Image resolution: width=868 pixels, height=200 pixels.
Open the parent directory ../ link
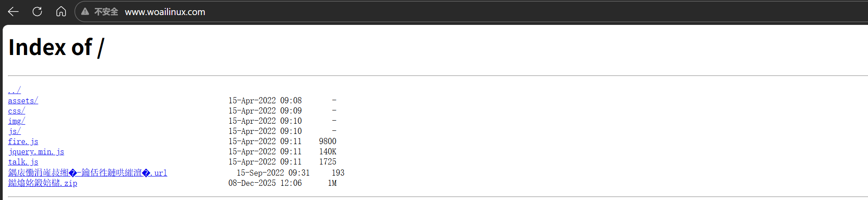(x=14, y=90)
